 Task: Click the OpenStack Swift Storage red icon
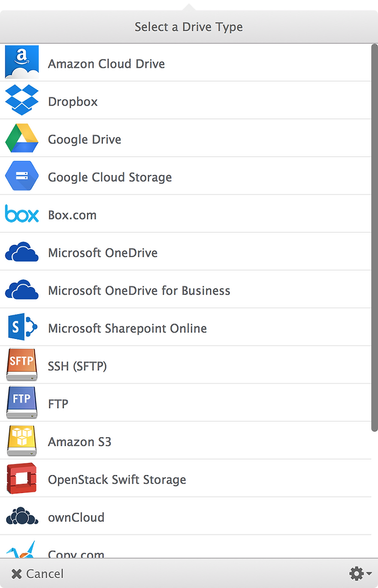tap(22, 478)
